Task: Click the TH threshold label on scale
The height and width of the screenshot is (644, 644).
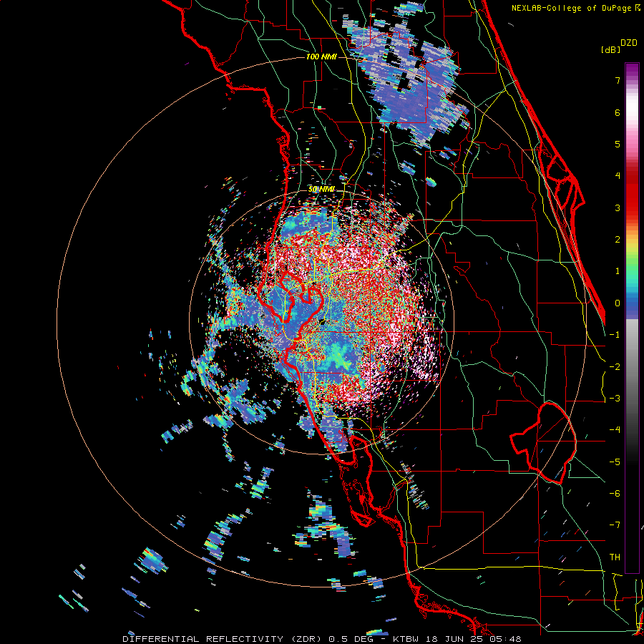Action: pos(615,557)
